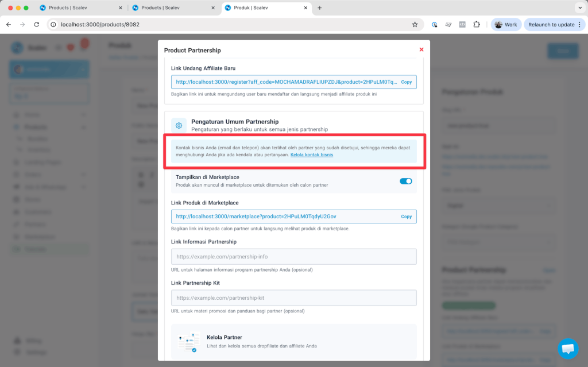The width and height of the screenshot is (588, 367).
Task: Click the Link Undang Affiliate Baru label
Action: (203, 68)
